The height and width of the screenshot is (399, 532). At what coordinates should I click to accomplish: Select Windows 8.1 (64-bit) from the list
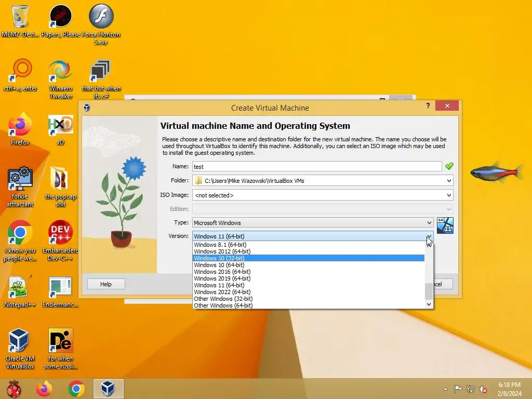[x=309, y=245]
